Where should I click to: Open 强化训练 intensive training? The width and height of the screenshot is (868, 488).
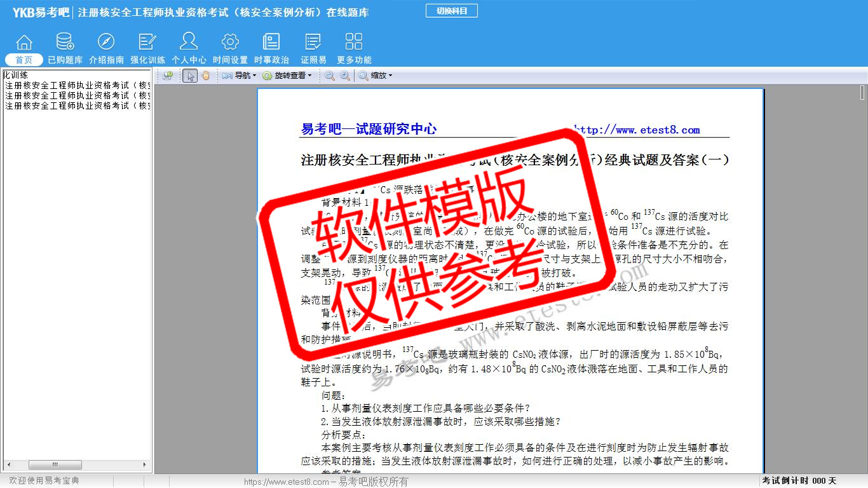pos(147,50)
